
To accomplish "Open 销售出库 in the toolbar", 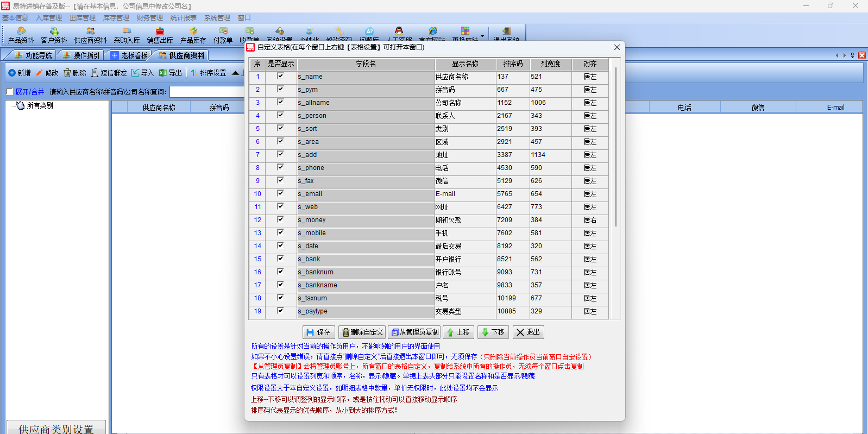I will click(x=160, y=35).
